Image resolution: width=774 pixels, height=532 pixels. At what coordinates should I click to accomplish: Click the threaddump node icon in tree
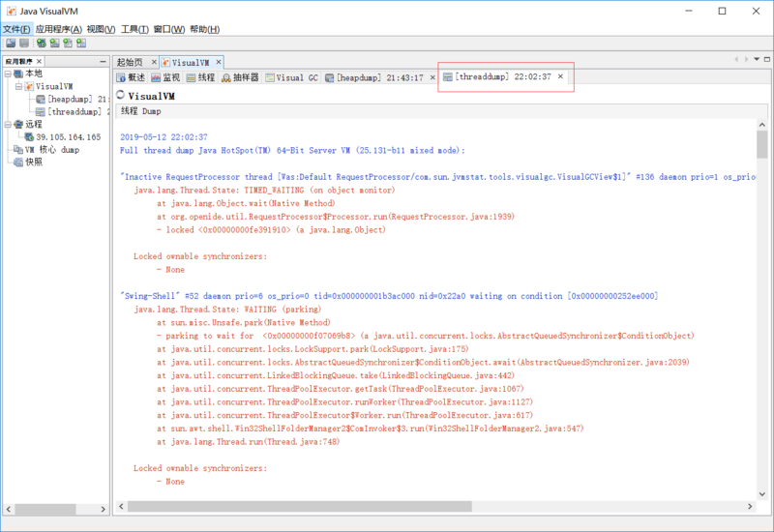(41, 112)
